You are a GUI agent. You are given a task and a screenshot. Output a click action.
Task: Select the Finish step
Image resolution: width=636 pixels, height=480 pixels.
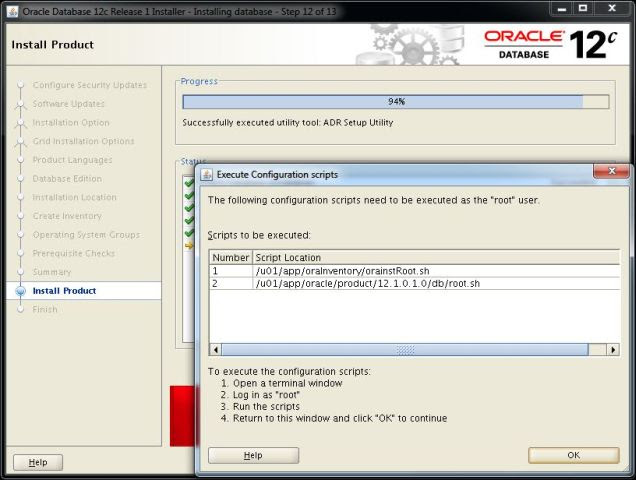[45, 309]
